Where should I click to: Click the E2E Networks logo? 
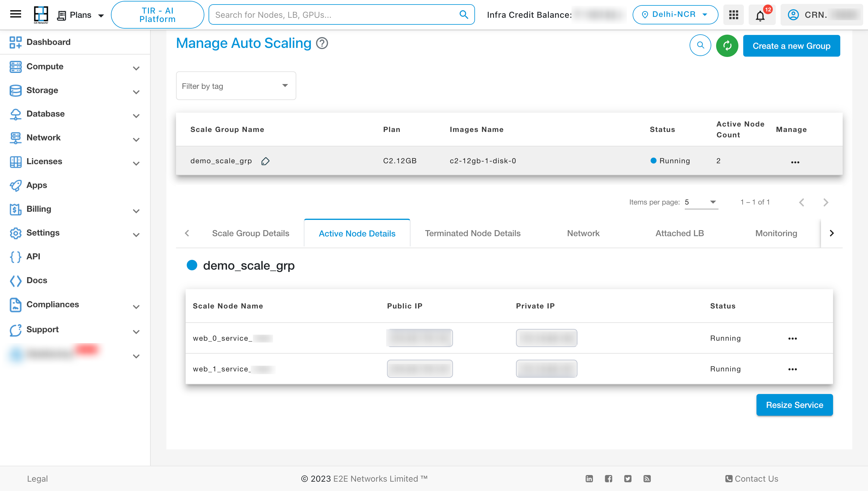pyautogui.click(x=41, y=15)
